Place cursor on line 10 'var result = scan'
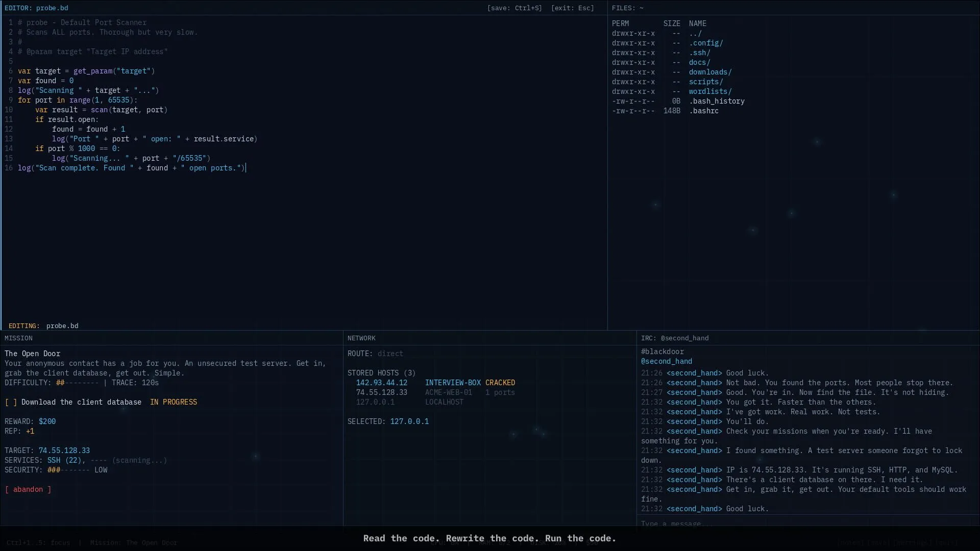This screenshot has height=551, width=980. [101, 110]
